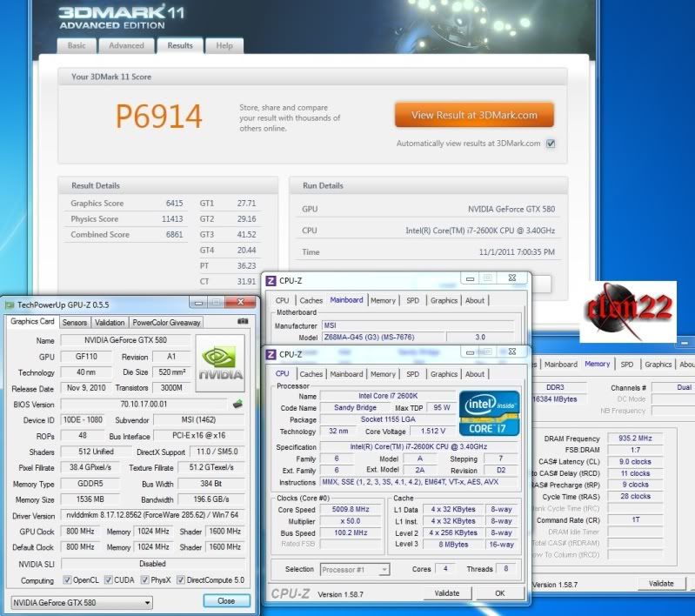Select the Graphics Card tab in GPU-Z
The height and width of the screenshot is (616, 695).
click(x=32, y=322)
